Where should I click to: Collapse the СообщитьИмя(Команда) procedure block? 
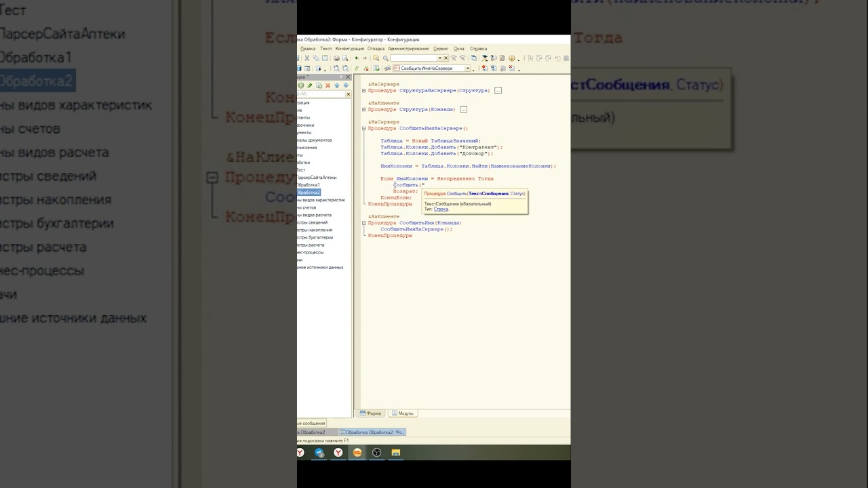tap(364, 223)
